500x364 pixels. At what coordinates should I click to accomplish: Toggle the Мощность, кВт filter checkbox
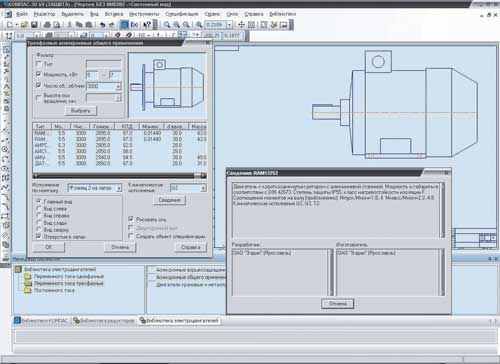pos(38,74)
